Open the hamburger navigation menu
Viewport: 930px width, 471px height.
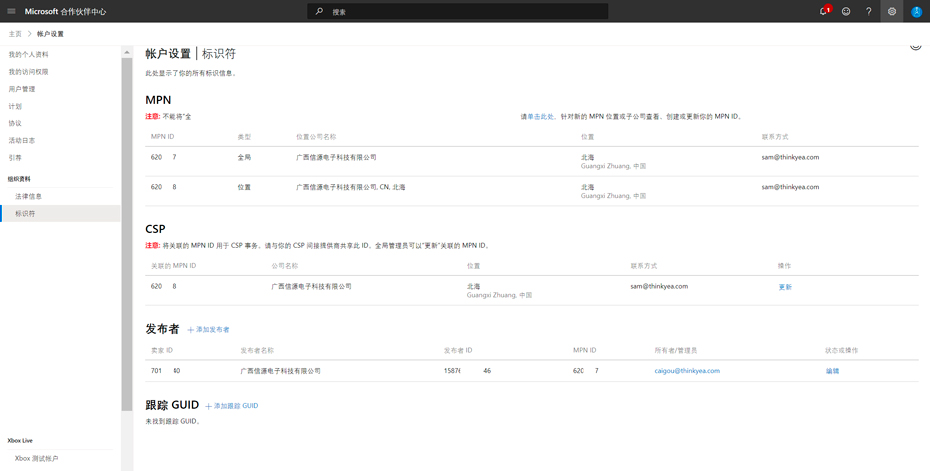[x=11, y=11]
